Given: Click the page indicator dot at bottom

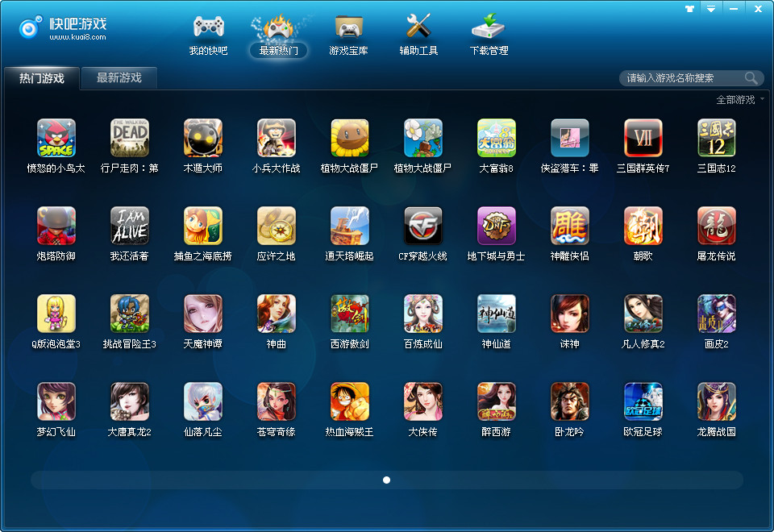Looking at the screenshot, I should pos(387,480).
